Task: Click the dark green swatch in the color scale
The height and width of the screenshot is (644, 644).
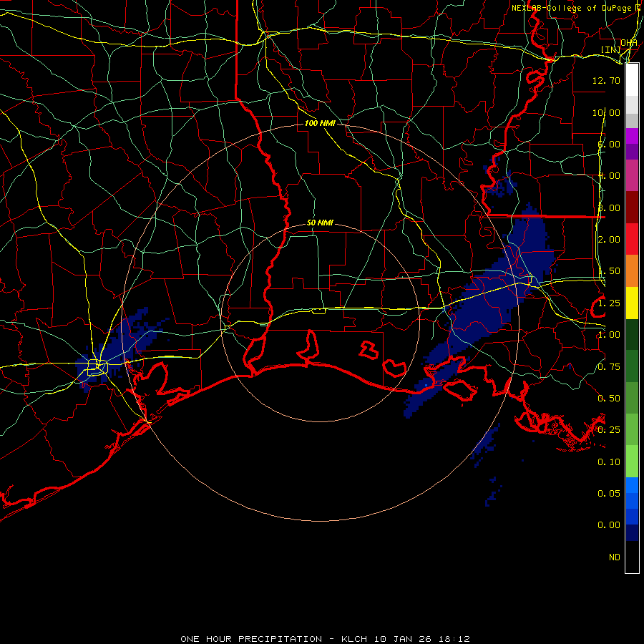Action: 632,335
